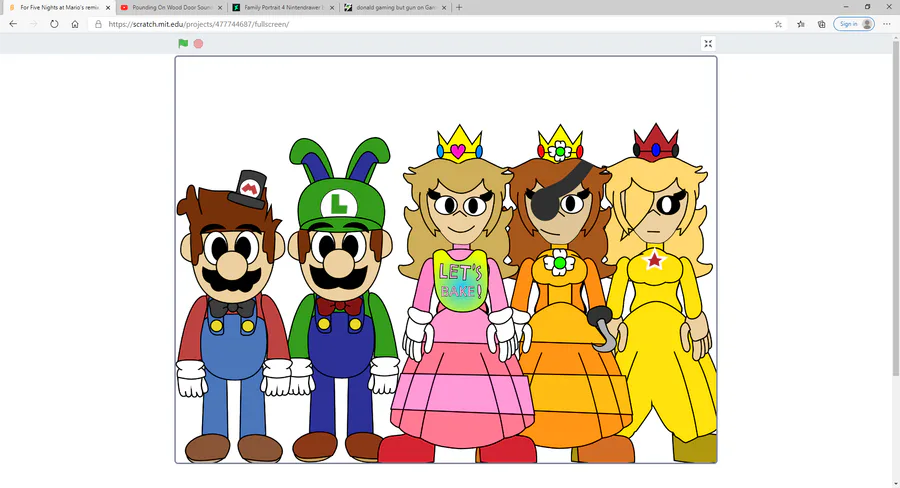Viewport: 900px width, 488px height.
Task: Click the lock icon for site info
Action: click(x=98, y=24)
